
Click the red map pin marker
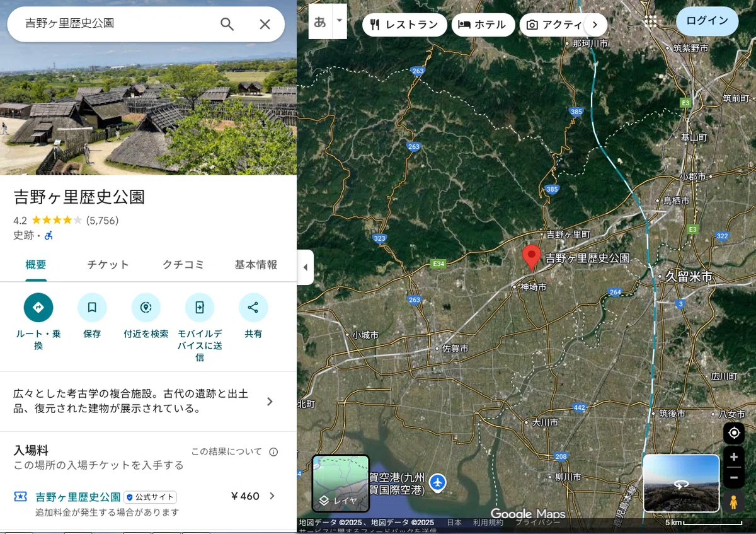pyautogui.click(x=532, y=257)
